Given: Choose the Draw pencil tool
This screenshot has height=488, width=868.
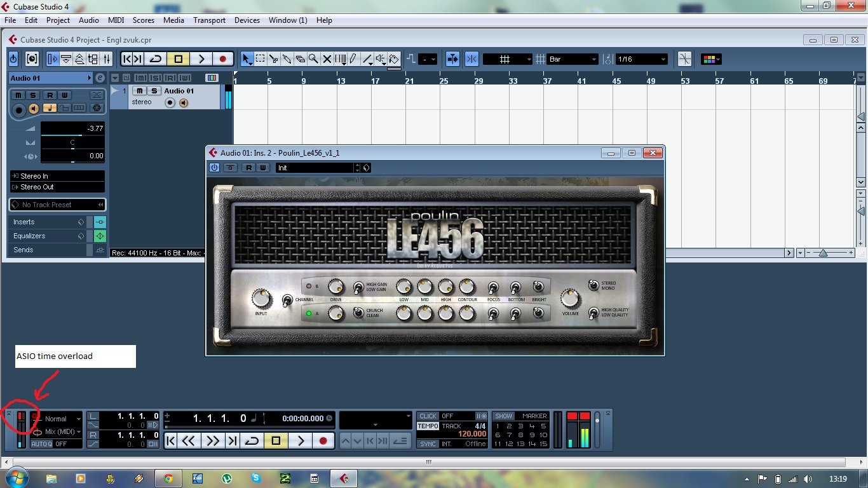Looking at the screenshot, I should [x=353, y=59].
